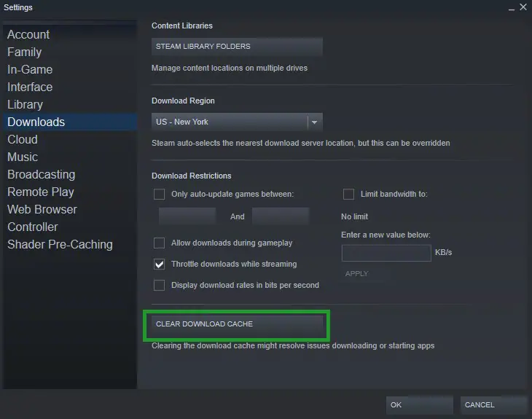Screen dimensions: 532x419
Task: Click Clear Download Cache button
Action: pos(237,324)
